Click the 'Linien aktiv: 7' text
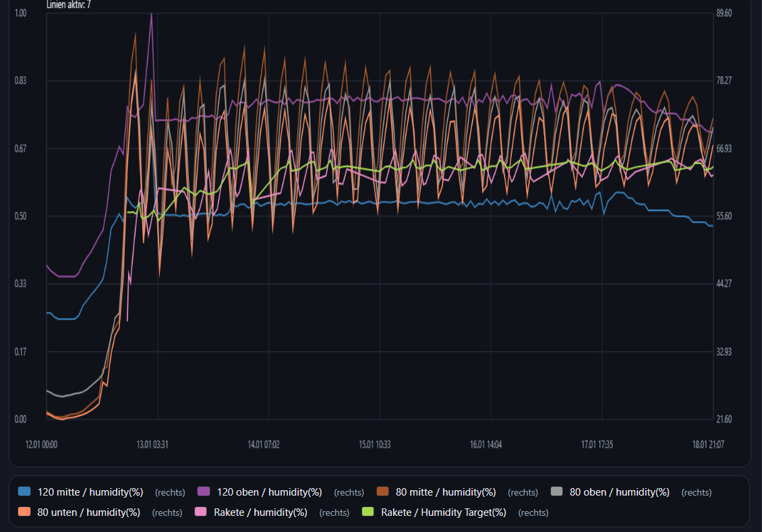Image resolution: width=762 pixels, height=532 pixels. (68, 5)
